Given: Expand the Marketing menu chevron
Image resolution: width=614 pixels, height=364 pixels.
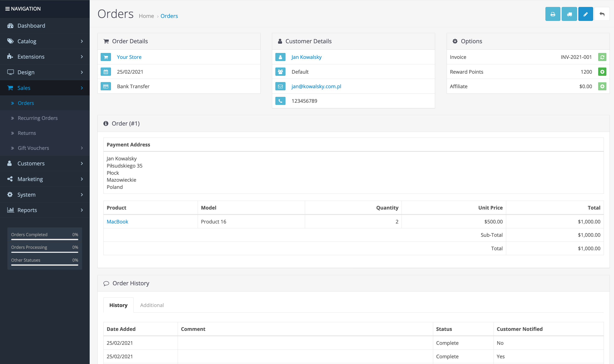Looking at the screenshot, I should 82,179.
